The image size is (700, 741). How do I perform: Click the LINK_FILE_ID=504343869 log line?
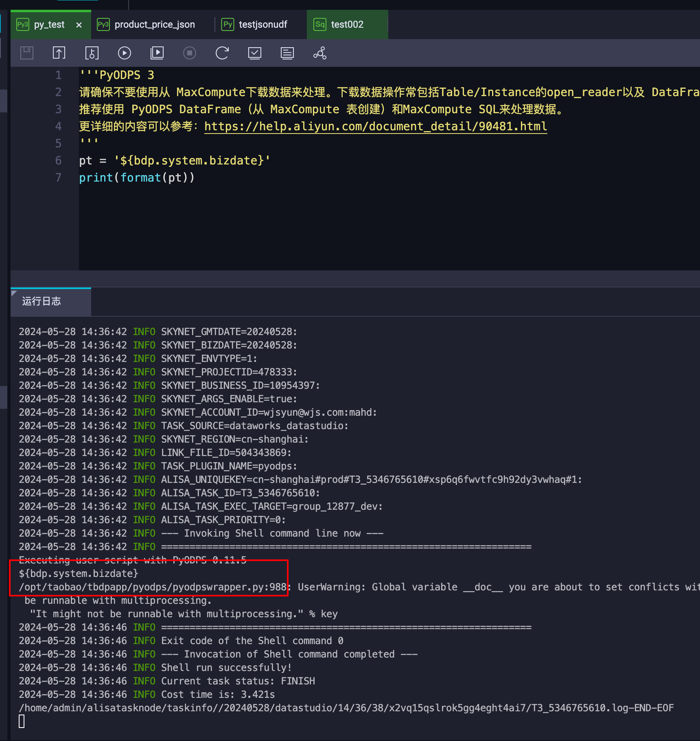155,453
